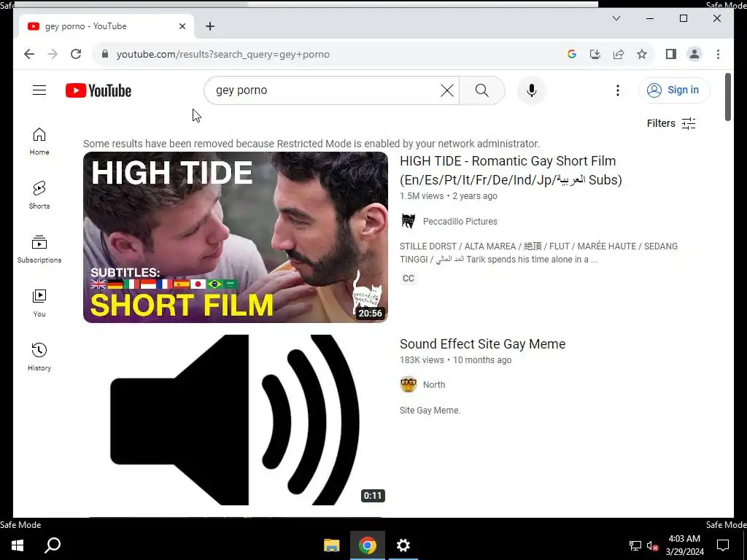Reload the page

(76, 54)
